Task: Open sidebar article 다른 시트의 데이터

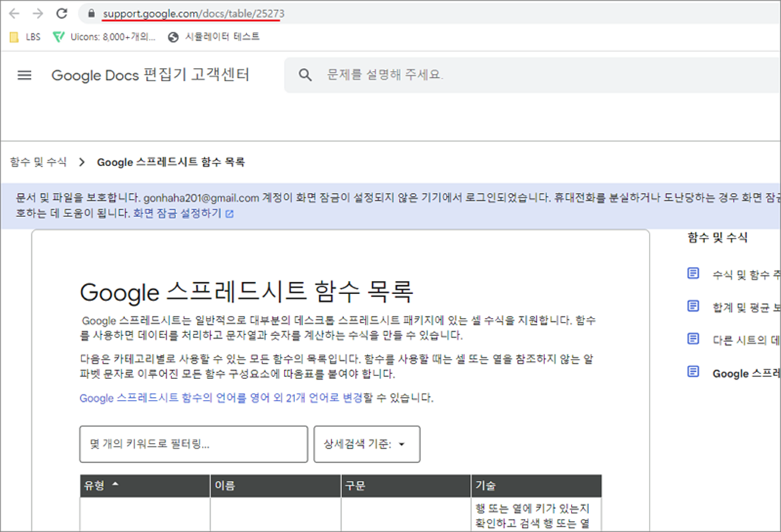Action: pos(746,340)
